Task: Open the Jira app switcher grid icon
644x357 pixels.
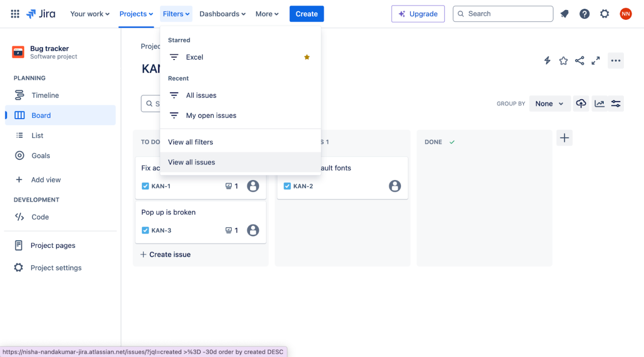Action: click(x=15, y=13)
